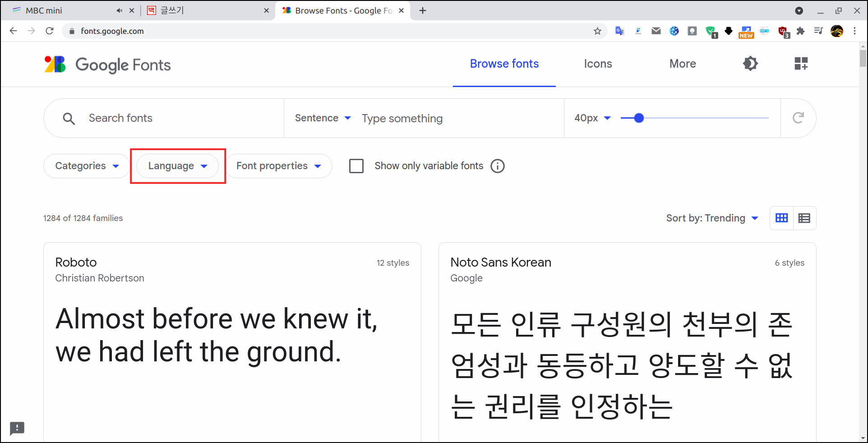Click the page vertical scrollbar thumb
Screen dimensions: 868x443
pos(863,58)
